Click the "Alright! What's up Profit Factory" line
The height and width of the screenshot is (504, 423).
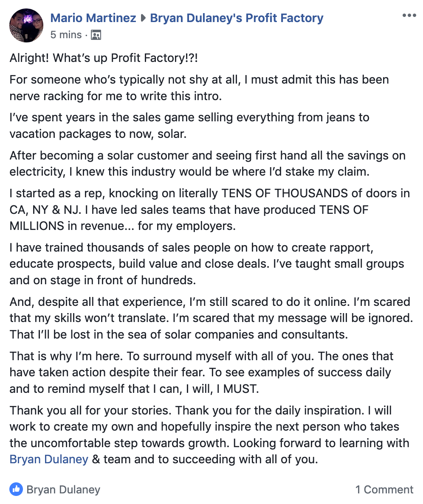pyautogui.click(x=104, y=58)
